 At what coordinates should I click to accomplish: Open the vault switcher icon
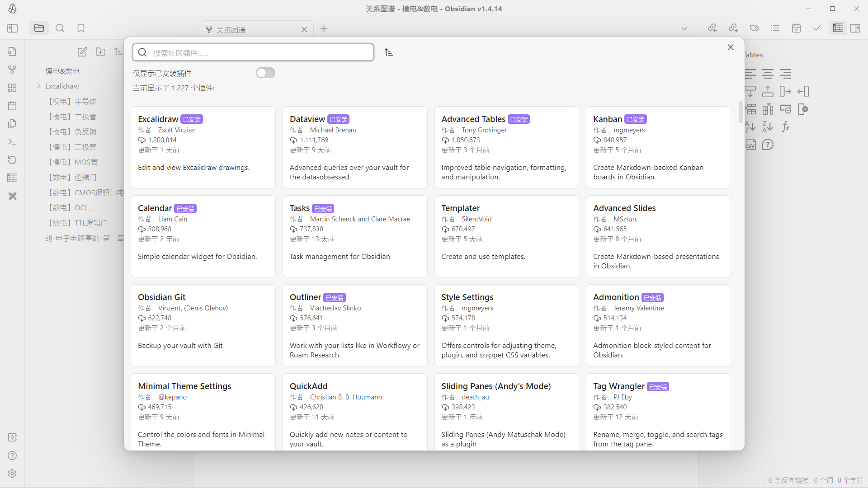click(x=12, y=437)
